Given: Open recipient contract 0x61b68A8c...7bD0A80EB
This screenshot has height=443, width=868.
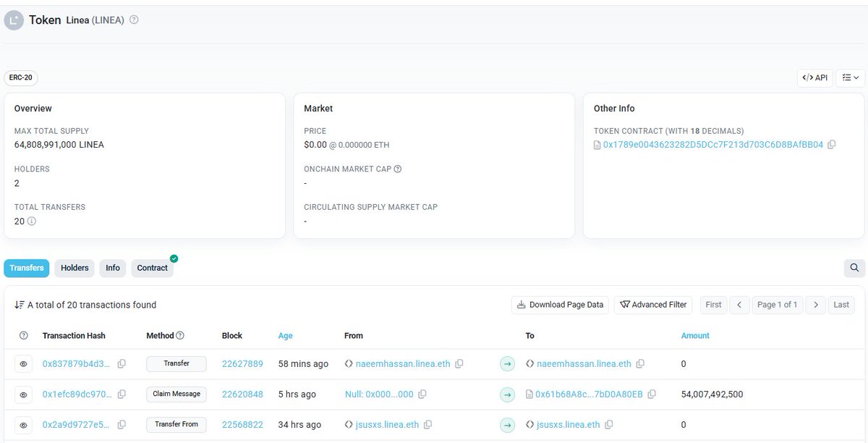Looking at the screenshot, I should tap(589, 395).
